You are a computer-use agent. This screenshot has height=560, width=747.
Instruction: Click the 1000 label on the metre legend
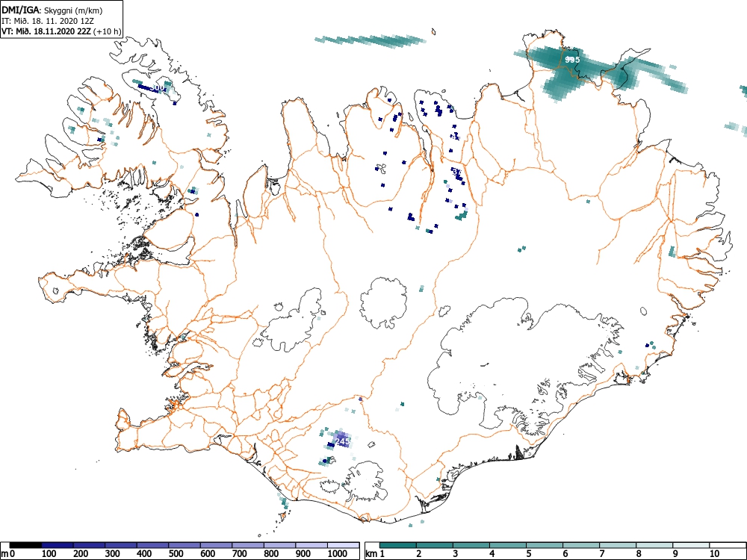[338, 554]
